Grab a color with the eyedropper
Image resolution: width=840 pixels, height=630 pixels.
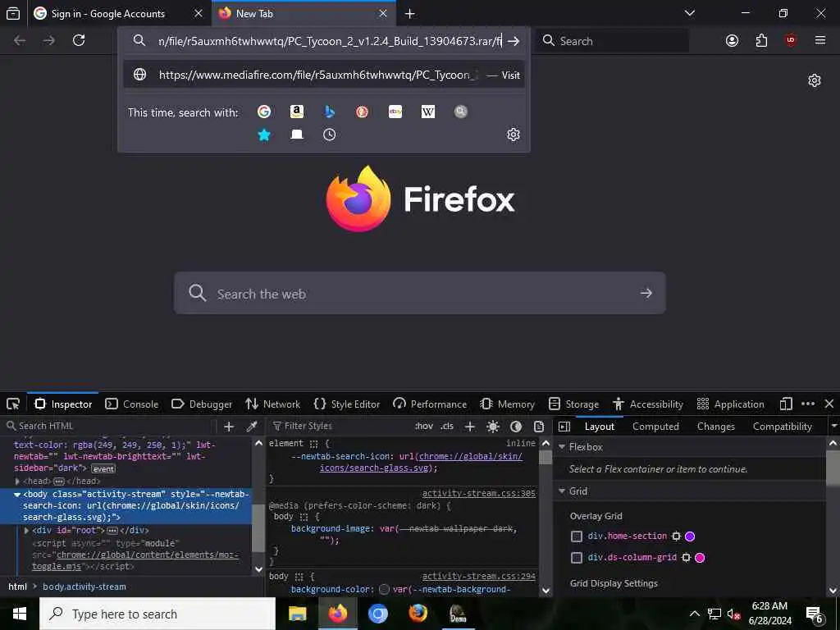tap(251, 427)
